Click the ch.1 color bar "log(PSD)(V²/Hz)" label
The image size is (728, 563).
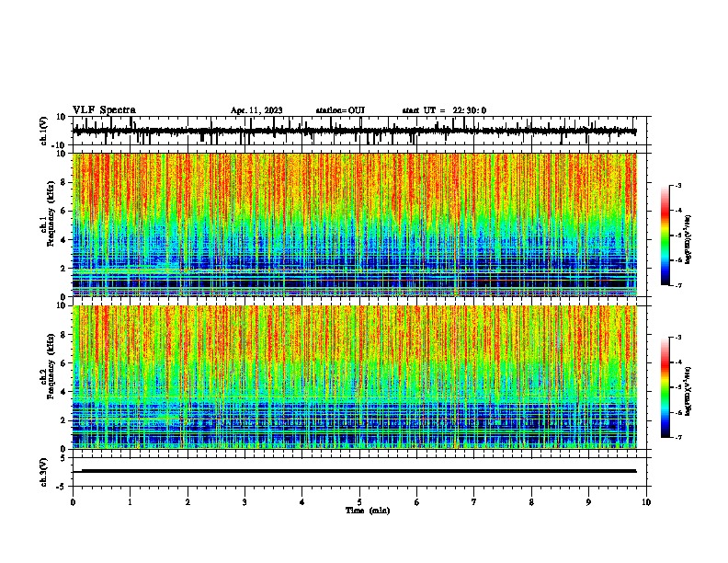(x=688, y=239)
